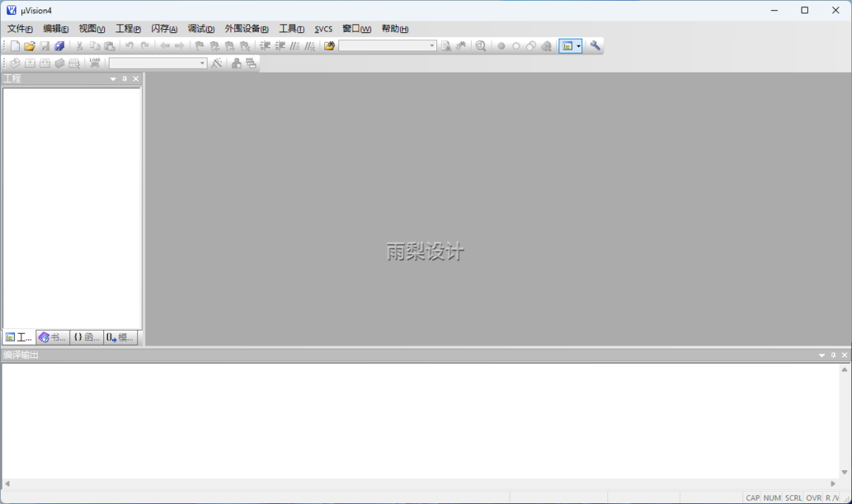Pin the 工程 panel with the pushpin
The width and height of the screenshot is (852, 504).
(x=124, y=79)
